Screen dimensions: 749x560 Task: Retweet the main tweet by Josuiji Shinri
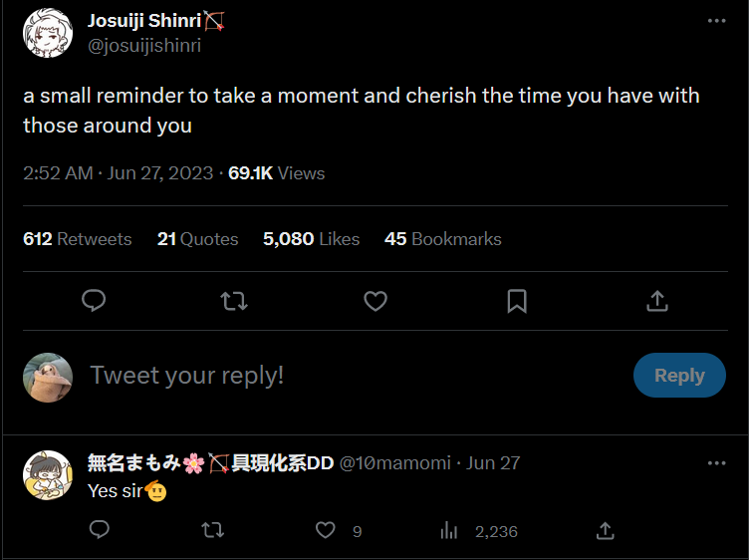pos(234,300)
